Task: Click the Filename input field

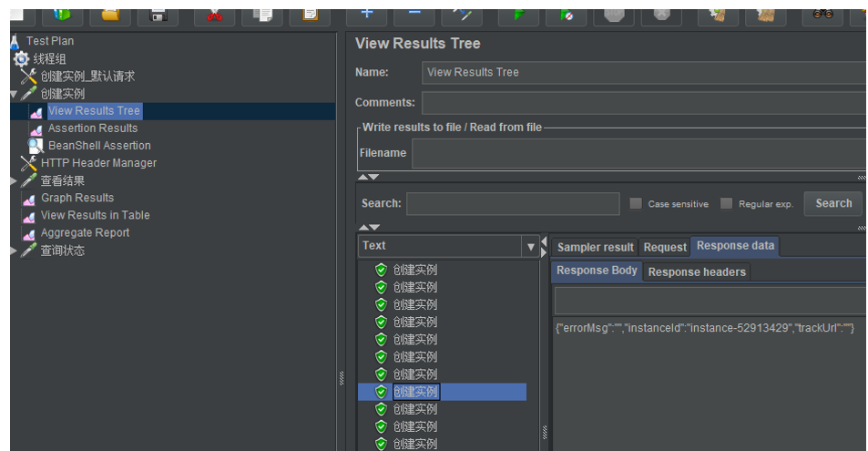Action: [638, 153]
